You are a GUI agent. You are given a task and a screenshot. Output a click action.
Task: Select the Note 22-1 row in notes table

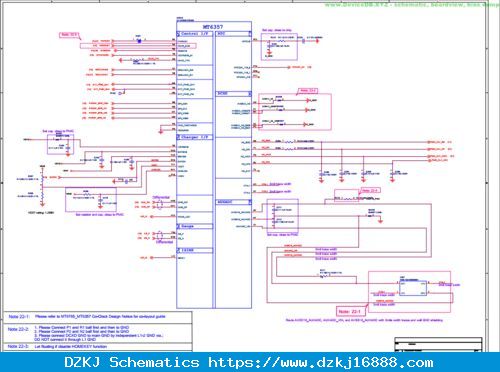(98, 317)
